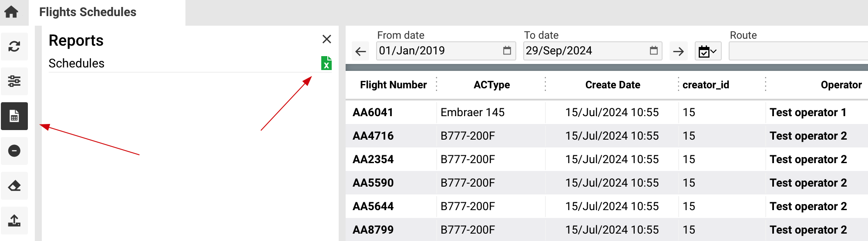Select the eraser clear icon

[x=14, y=186]
